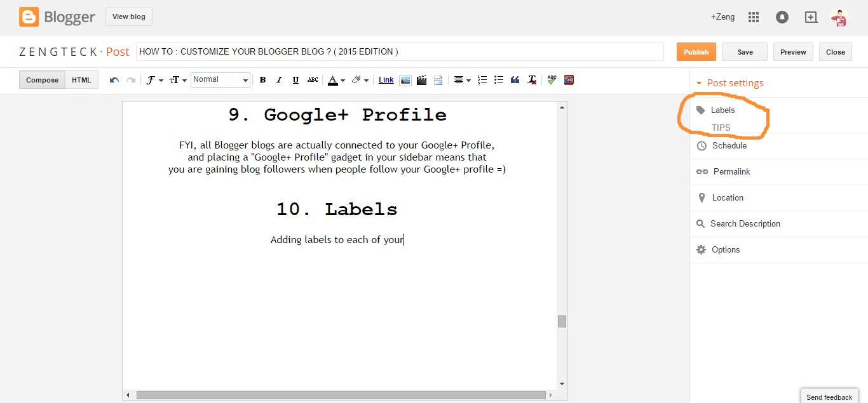Click the Preview button
This screenshot has width=868, height=403.
pos(793,52)
